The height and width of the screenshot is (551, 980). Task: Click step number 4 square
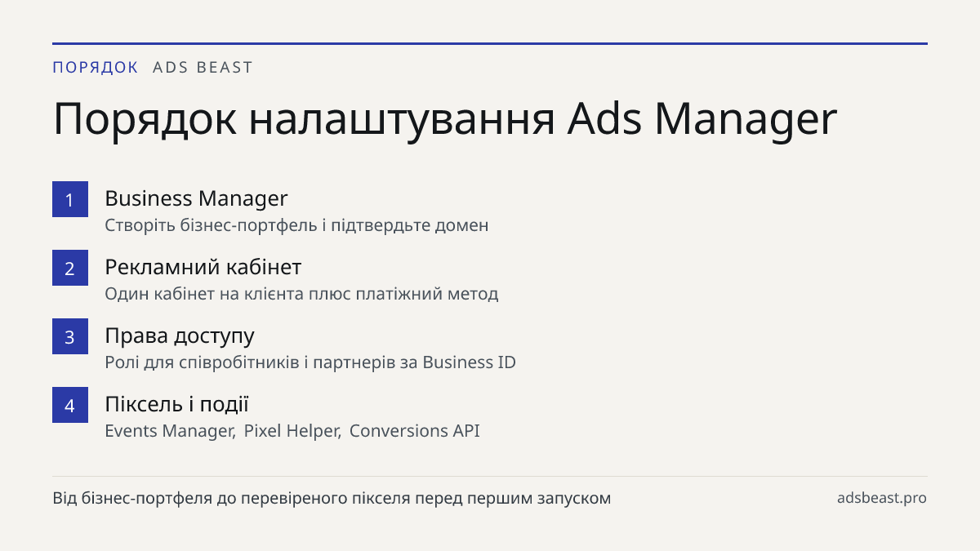pos(70,405)
